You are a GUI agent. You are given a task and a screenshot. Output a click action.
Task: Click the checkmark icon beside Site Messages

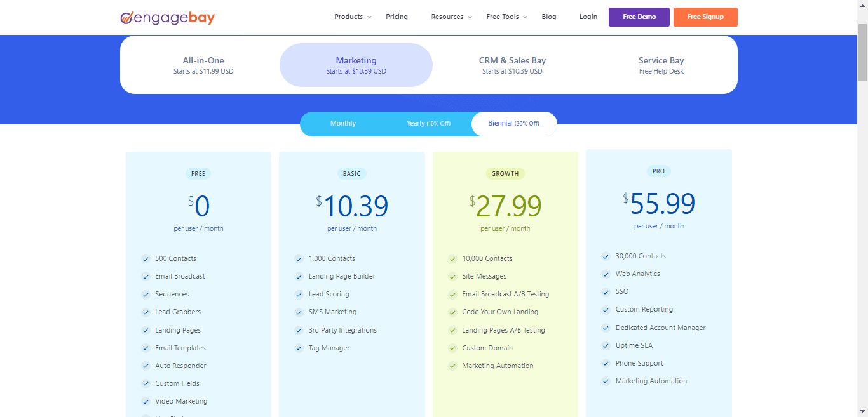[452, 276]
